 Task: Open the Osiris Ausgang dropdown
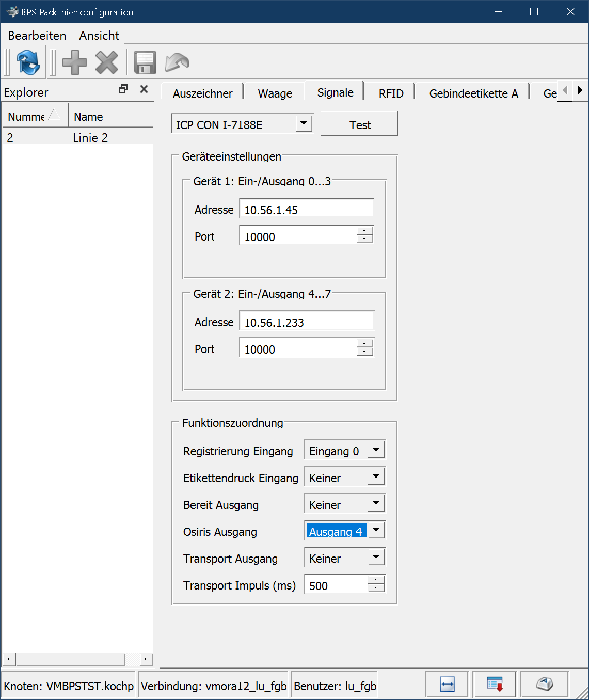pyautogui.click(x=376, y=530)
